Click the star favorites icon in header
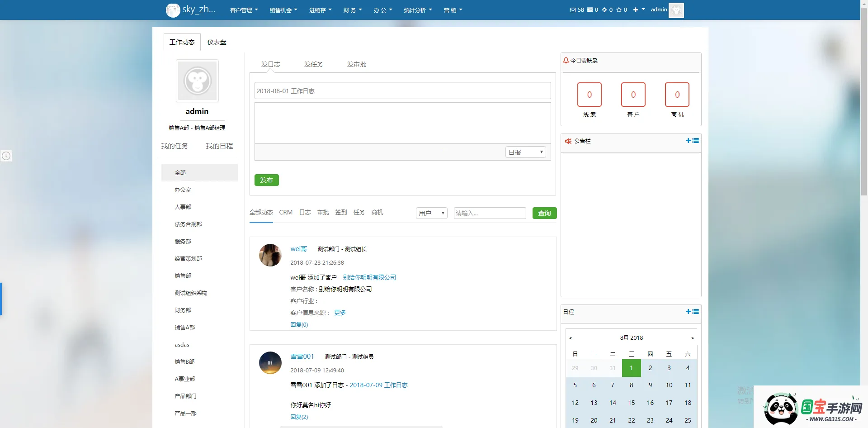The width and height of the screenshot is (868, 428). tap(619, 10)
